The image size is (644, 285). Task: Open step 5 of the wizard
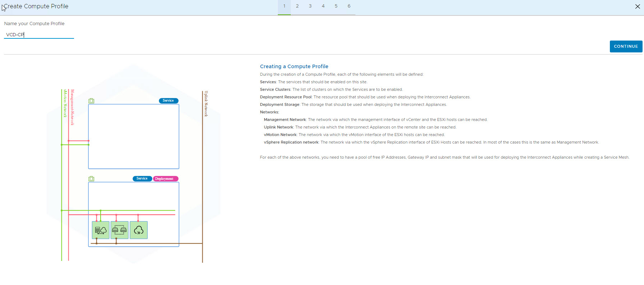click(336, 6)
